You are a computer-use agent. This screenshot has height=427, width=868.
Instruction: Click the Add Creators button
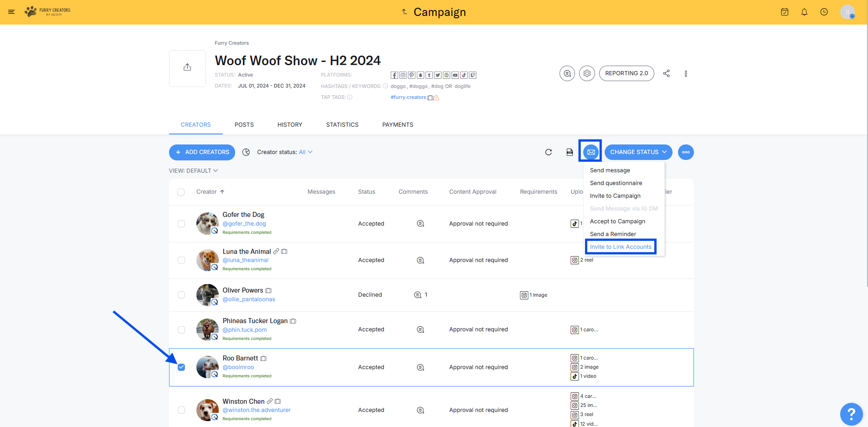click(202, 152)
